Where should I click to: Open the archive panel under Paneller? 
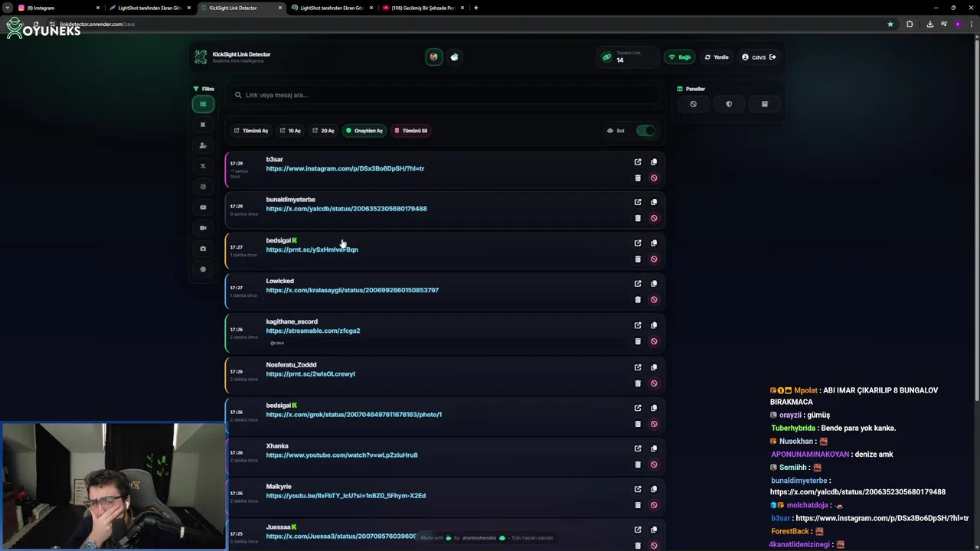pos(764,104)
